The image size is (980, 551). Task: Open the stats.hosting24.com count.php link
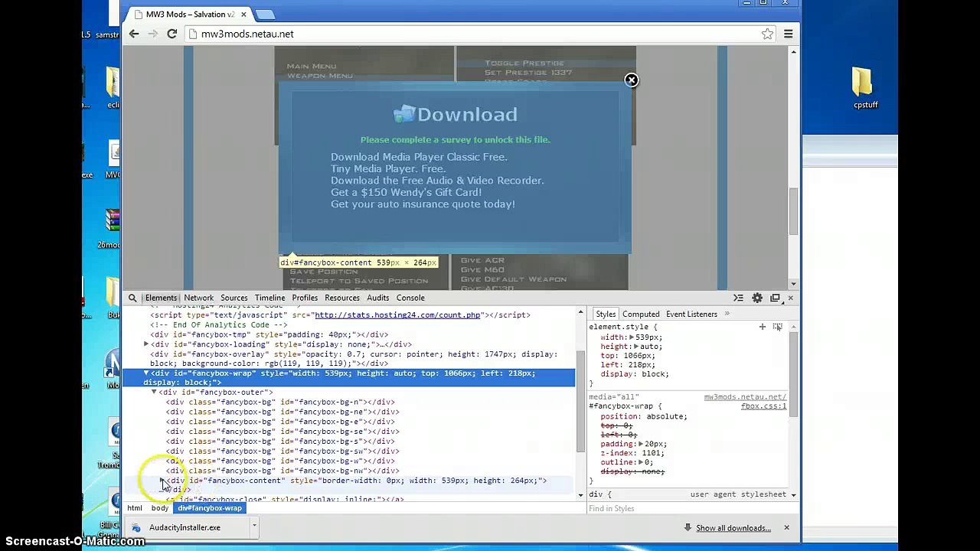[x=397, y=315]
